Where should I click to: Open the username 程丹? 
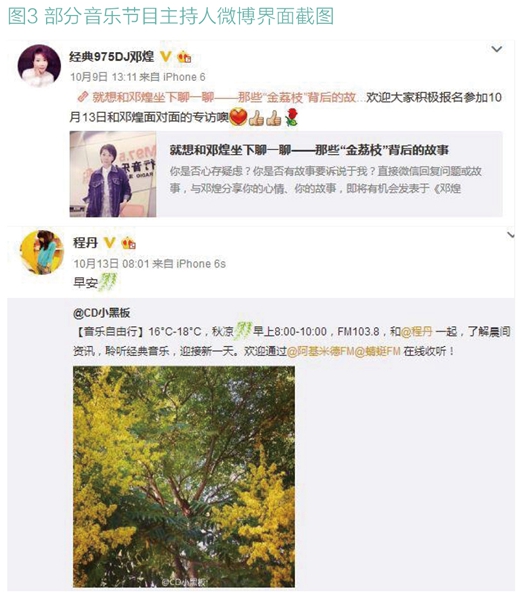(85, 243)
